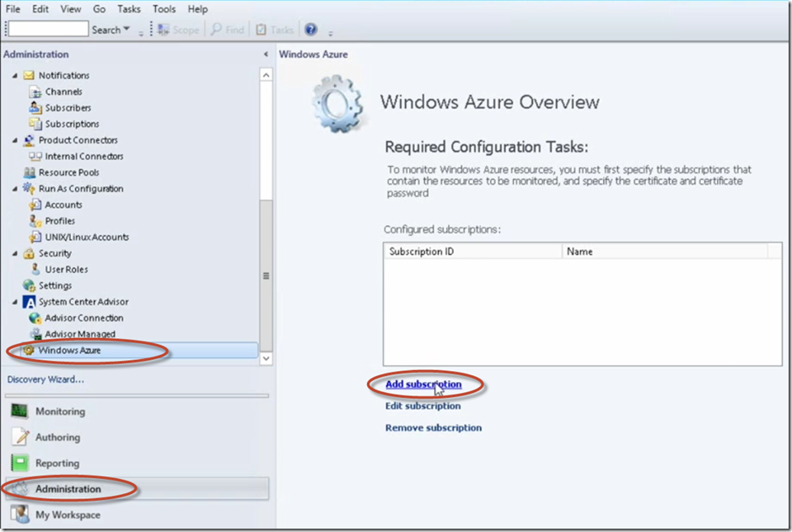Click the Scope toolbar icon
The height and width of the screenshot is (532, 792).
163,30
